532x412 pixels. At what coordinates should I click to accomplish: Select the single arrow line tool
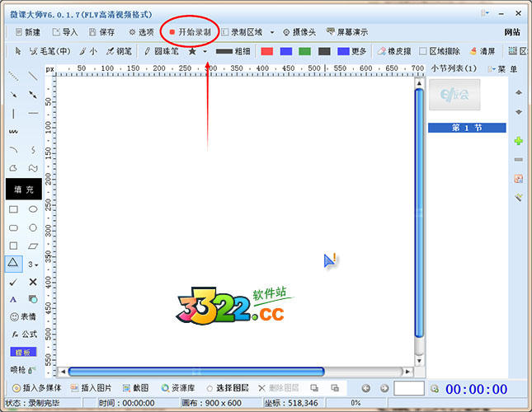[13, 95]
